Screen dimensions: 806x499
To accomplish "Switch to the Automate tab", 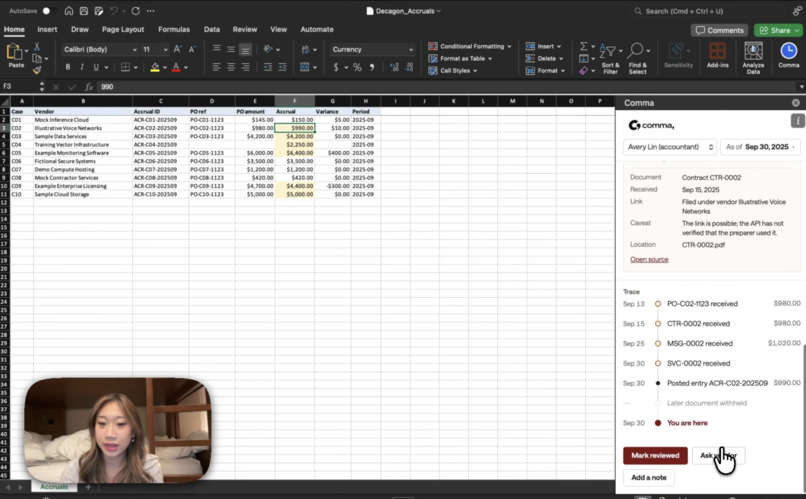I will click(x=317, y=29).
